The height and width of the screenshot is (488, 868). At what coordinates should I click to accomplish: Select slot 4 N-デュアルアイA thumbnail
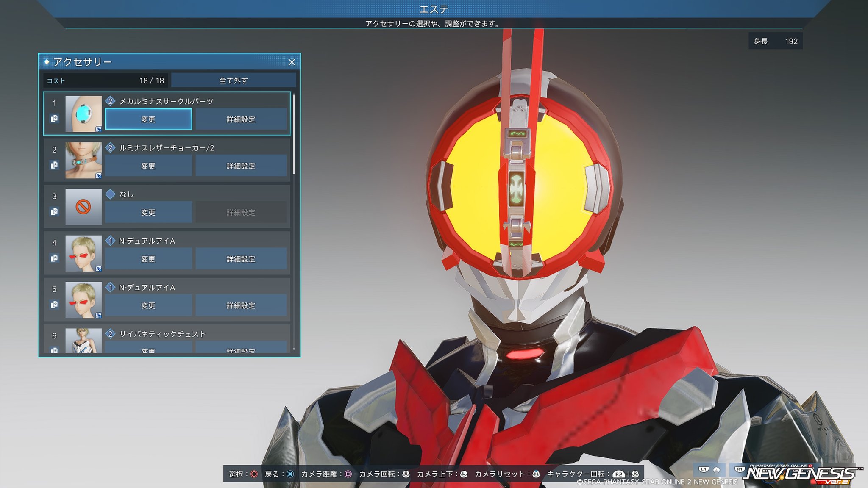[x=83, y=253]
